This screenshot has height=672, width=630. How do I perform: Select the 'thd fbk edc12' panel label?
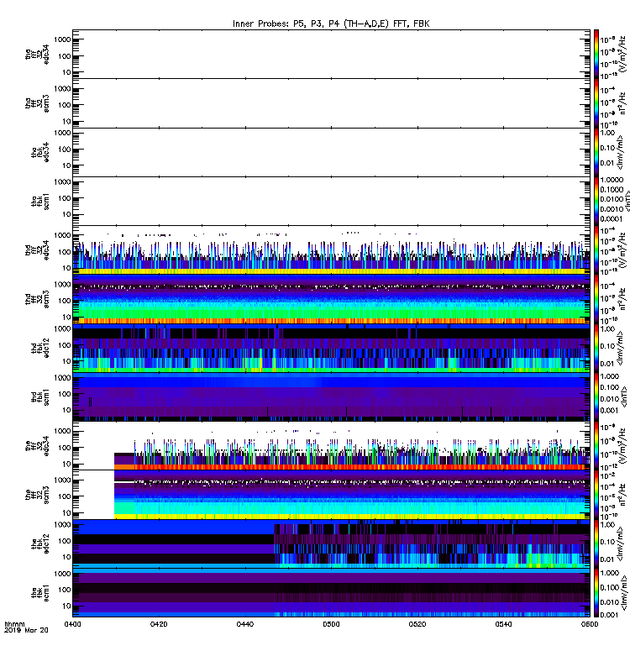40,348
